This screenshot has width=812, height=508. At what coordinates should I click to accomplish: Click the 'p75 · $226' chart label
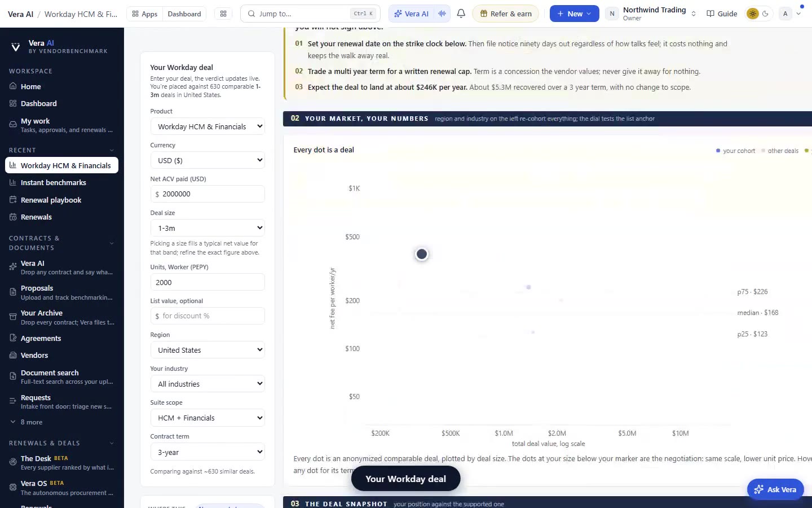point(752,292)
